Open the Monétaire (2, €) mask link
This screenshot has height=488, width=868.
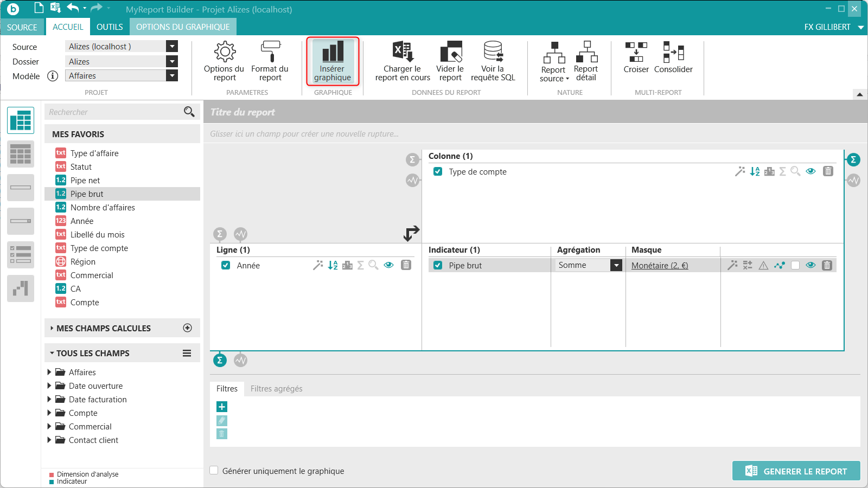[659, 266]
